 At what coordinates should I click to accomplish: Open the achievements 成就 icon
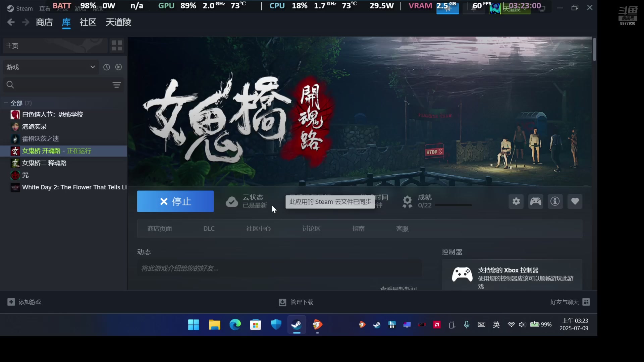tap(408, 201)
